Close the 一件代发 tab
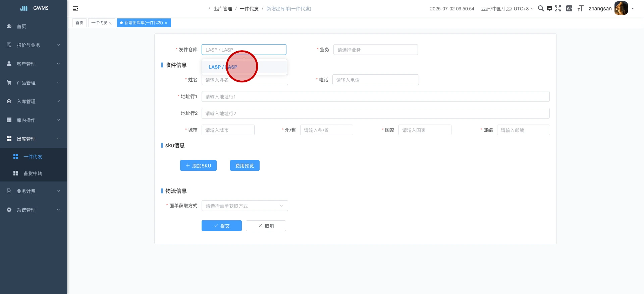Screen dimensions: 644x294 110,23
